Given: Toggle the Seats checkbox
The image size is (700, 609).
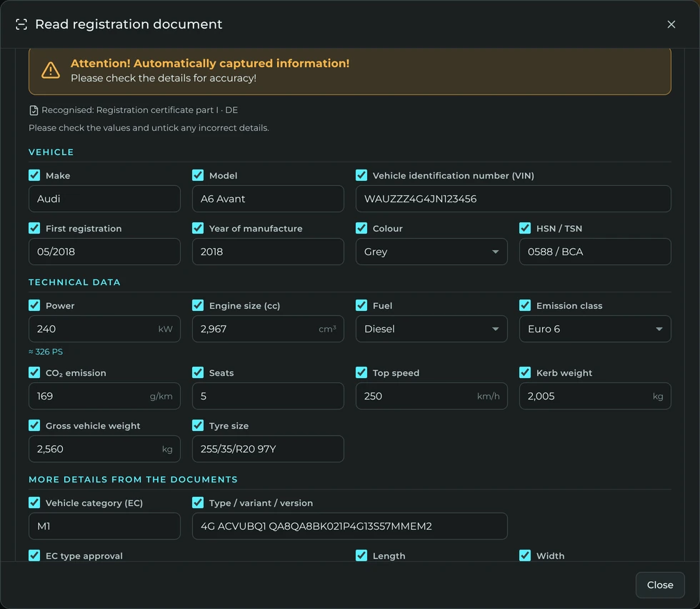Looking at the screenshot, I should [198, 372].
